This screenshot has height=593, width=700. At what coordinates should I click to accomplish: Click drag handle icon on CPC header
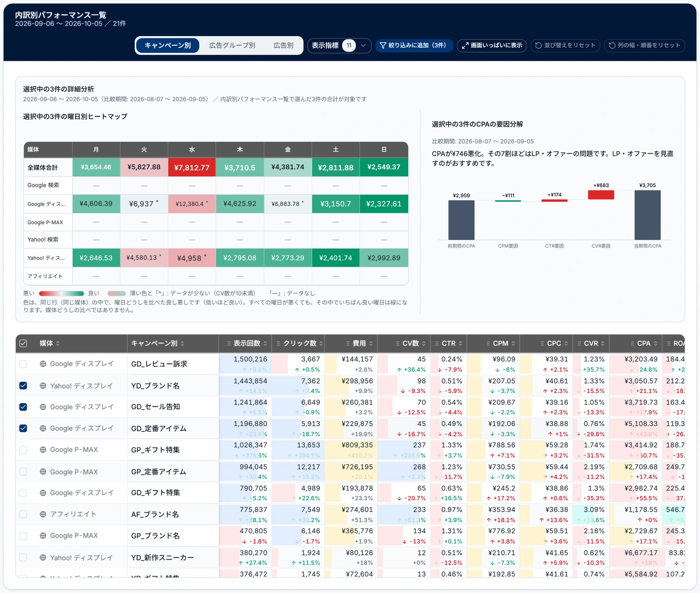tap(542, 343)
